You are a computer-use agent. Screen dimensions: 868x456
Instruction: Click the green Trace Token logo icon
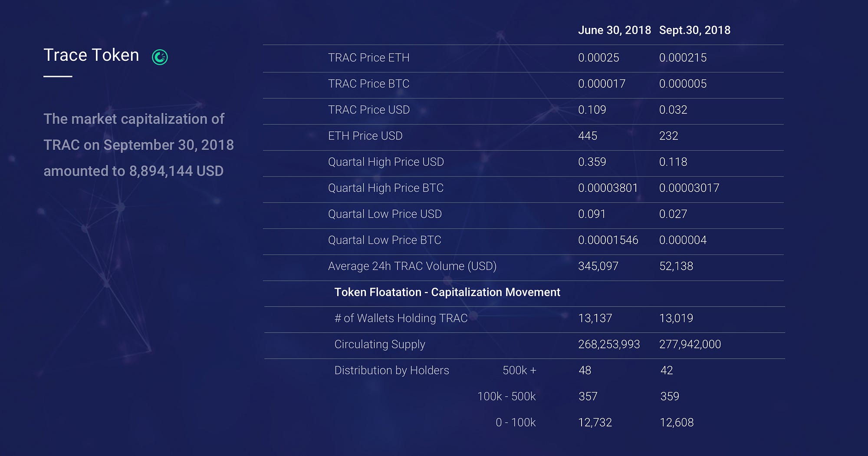pos(160,57)
